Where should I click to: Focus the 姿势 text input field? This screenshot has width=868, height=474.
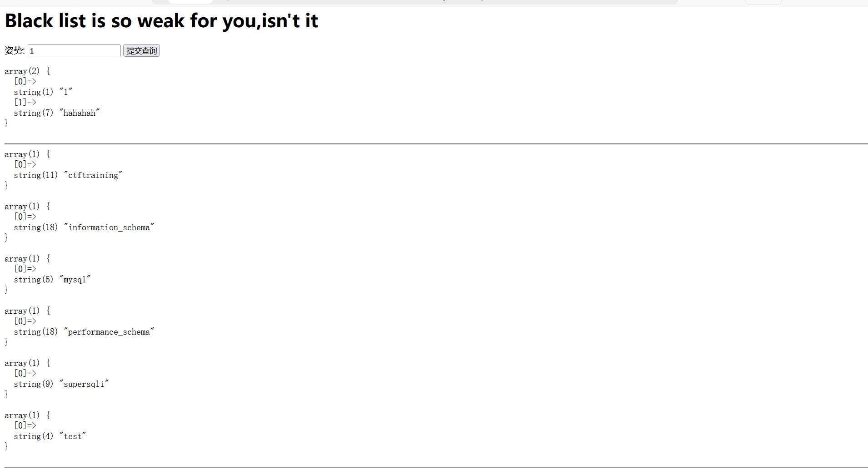coord(74,50)
